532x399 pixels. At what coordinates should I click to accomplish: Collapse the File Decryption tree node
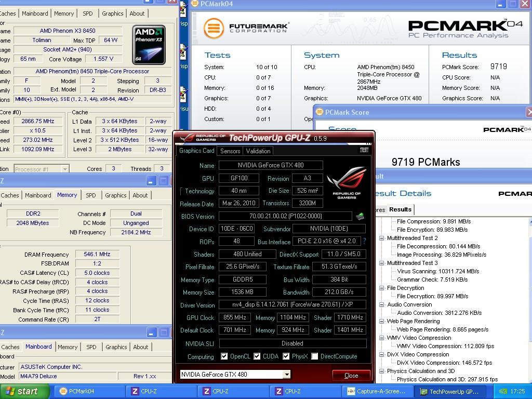pyautogui.click(x=382, y=288)
